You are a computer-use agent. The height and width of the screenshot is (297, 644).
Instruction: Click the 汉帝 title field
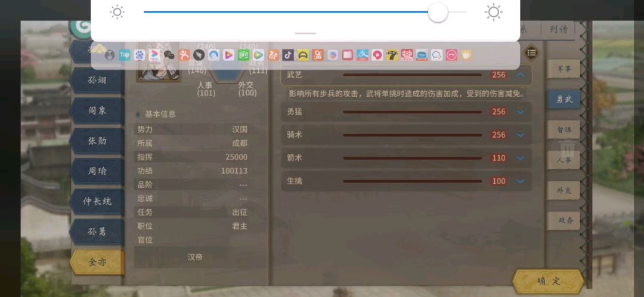(x=194, y=257)
